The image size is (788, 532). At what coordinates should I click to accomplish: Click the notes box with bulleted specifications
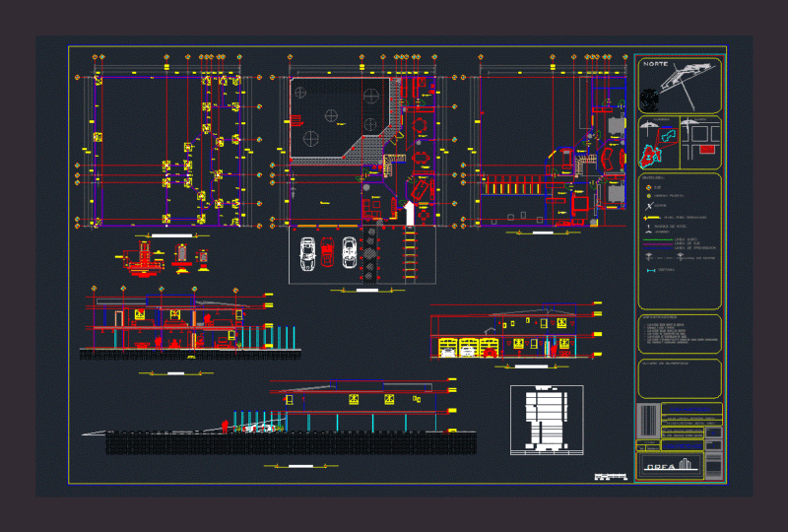pyautogui.click(x=680, y=334)
